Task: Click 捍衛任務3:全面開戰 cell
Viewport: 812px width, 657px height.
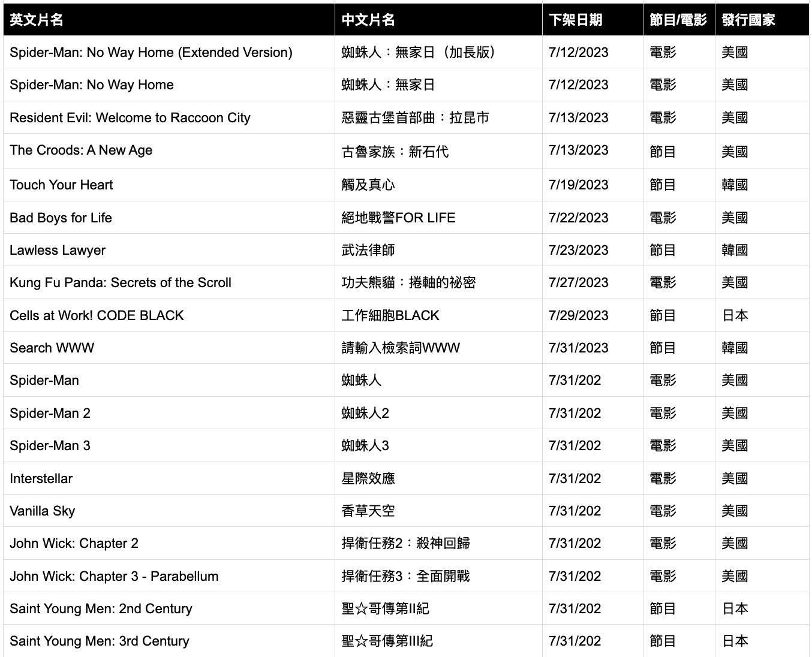Action: pos(438,576)
